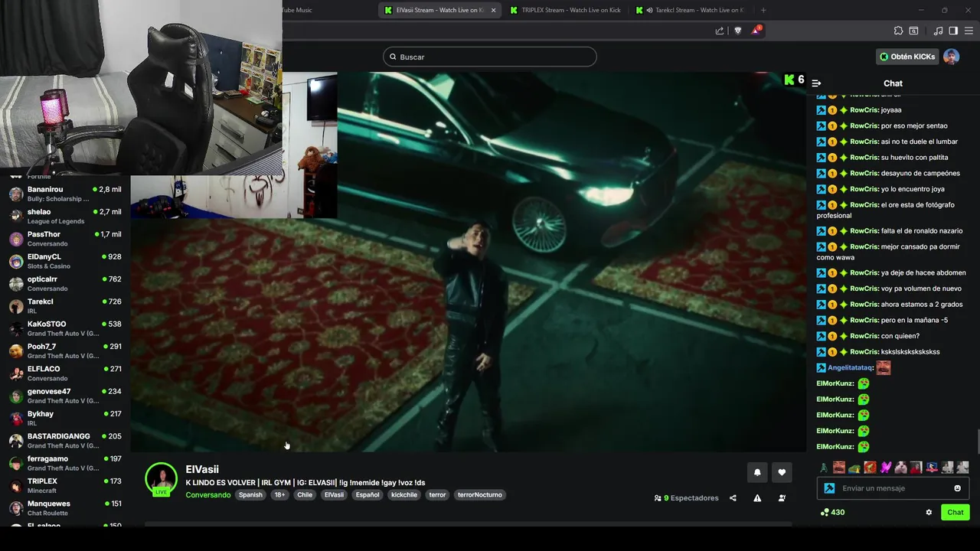The width and height of the screenshot is (980, 551).
Task: Click the Brave Shields lion icon
Action: (x=738, y=31)
